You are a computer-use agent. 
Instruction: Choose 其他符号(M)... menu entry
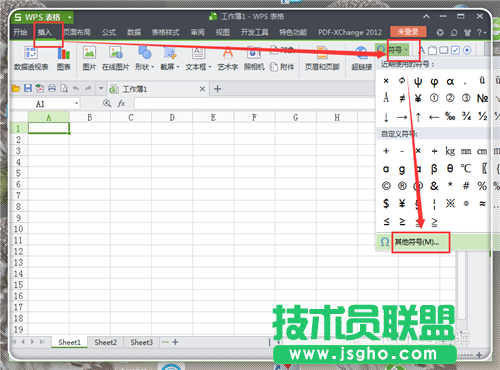417,242
